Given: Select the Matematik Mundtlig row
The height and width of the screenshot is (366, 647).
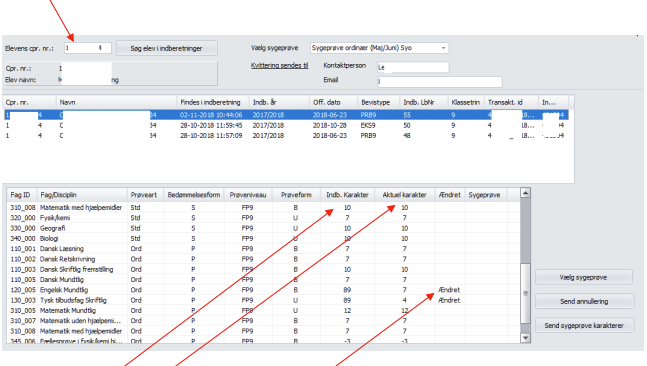Looking at the screenshot, I should (x=263, y=310).
